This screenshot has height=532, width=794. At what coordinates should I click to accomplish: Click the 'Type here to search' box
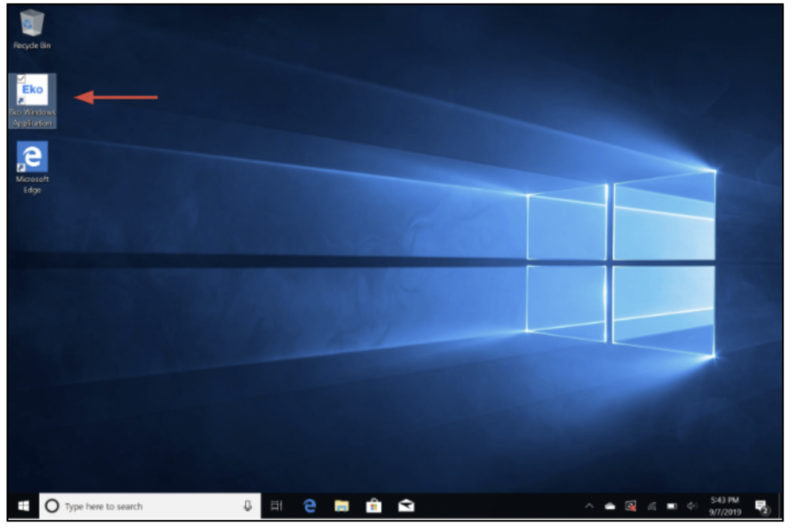coord(150,506)
